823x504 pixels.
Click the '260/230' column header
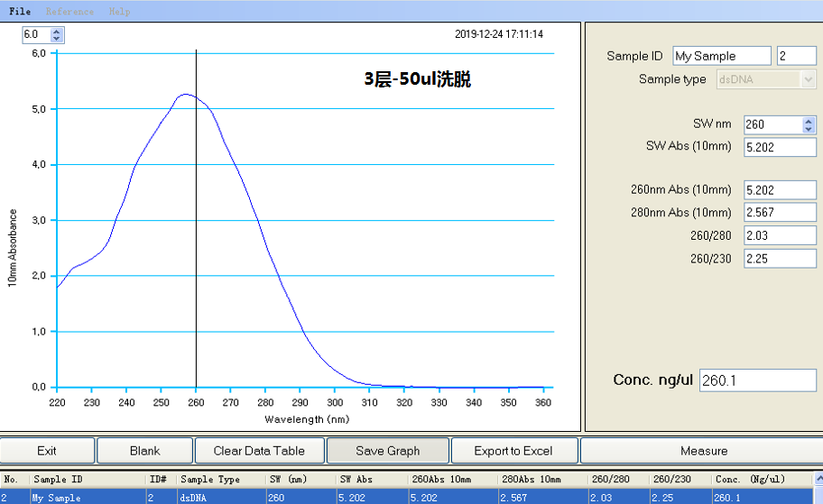coord(680,480)
